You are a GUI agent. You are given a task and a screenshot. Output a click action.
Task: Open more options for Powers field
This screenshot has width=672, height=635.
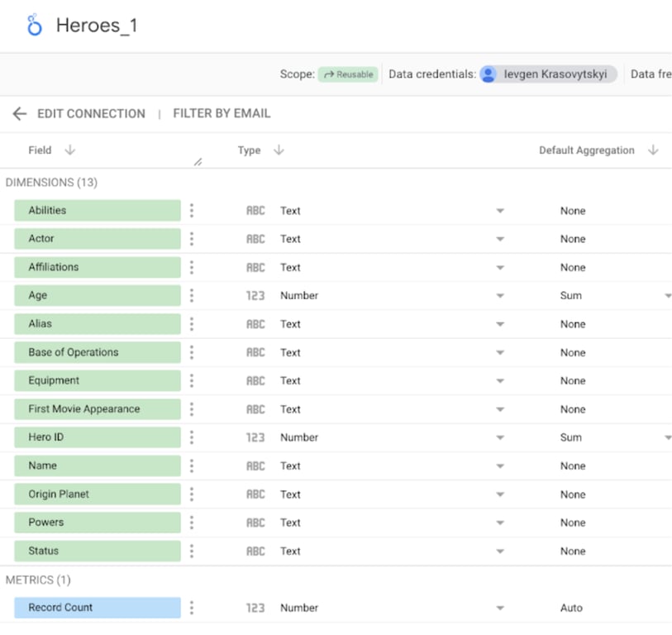[x=192, y=523]
